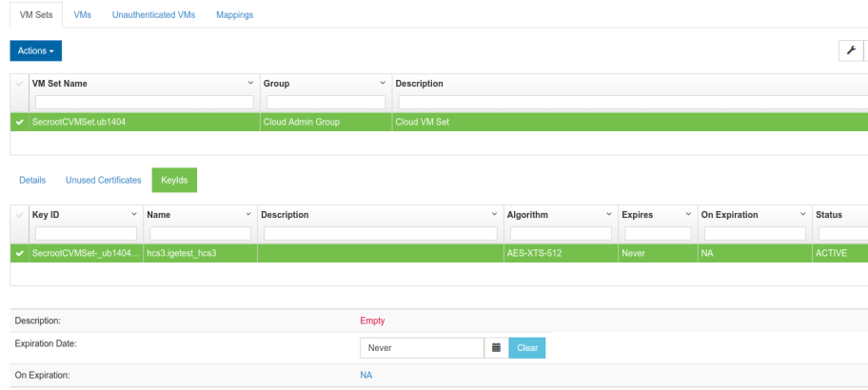Image resolution: width=868 pixels, height=390 pixels.
Task: Expand Description column menu in KeyIds table
Action: tap(494, 214)
